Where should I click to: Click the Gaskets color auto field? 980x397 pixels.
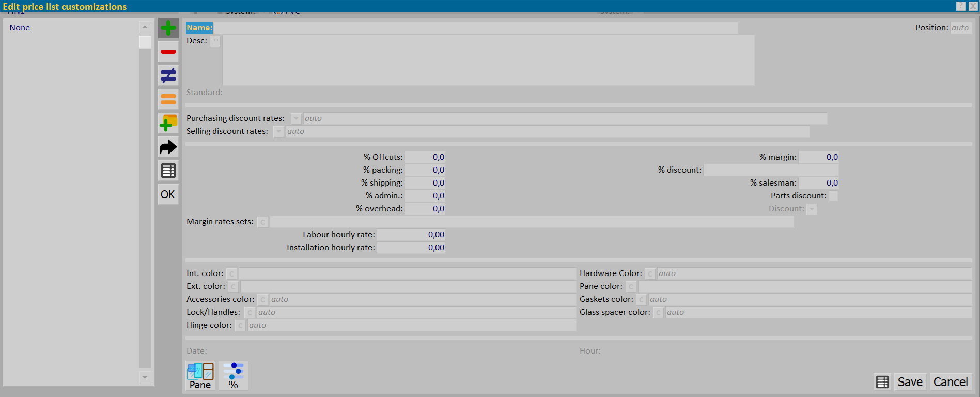(x=810, y=299)
